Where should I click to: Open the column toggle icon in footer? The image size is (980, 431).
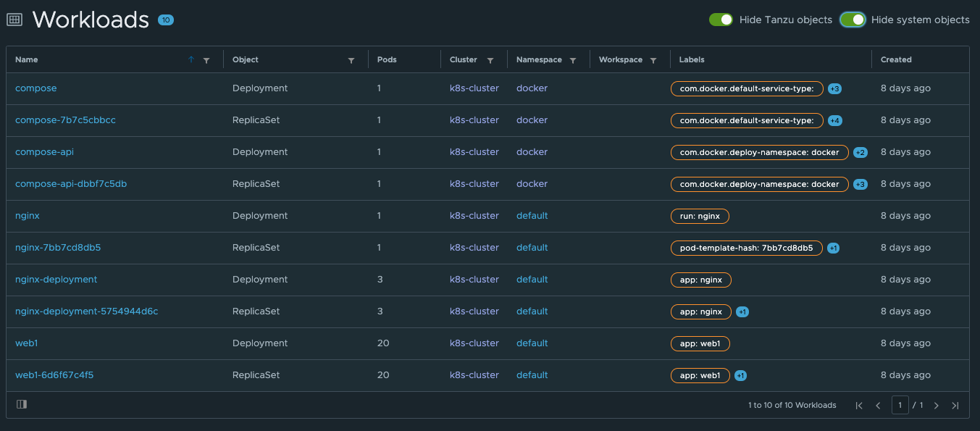(22, 404)
